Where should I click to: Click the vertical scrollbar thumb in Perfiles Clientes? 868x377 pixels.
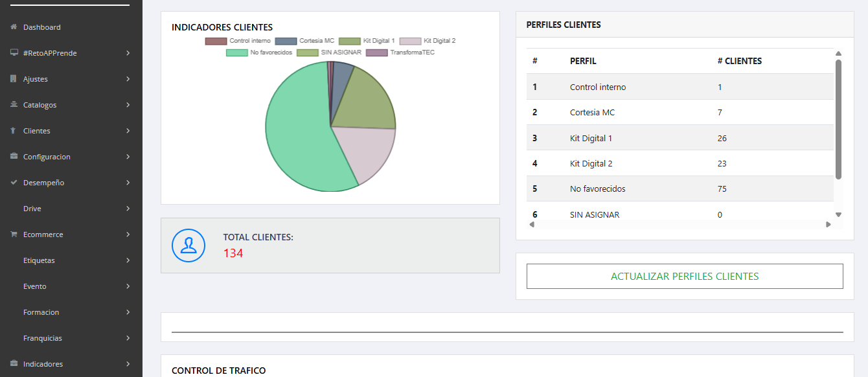pyautogui.click(x=838, y=119)
